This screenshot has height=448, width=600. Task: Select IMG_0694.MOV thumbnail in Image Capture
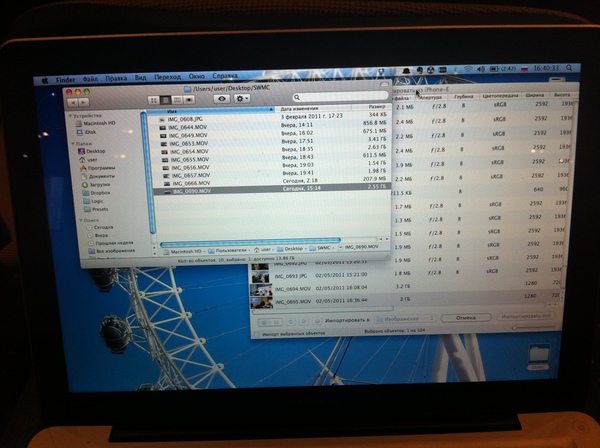261,290
